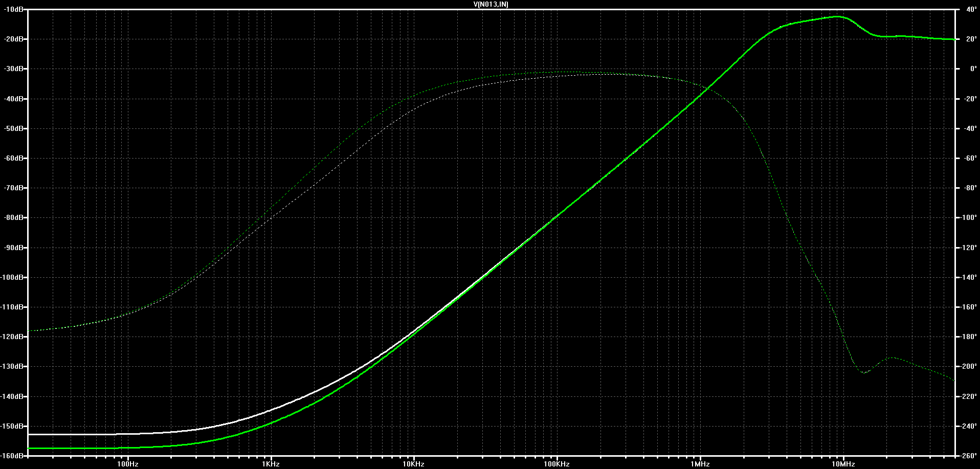This screenshot has width=980, height=469.
Task: Select the -140° phase axis label
Action: pyautogui.click(x=968, y=277)
